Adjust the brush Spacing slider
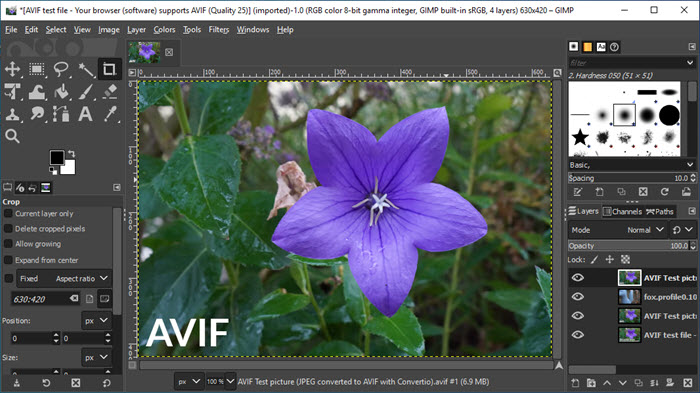Viewport: 700px width, 393px height. tap(629, 178)
